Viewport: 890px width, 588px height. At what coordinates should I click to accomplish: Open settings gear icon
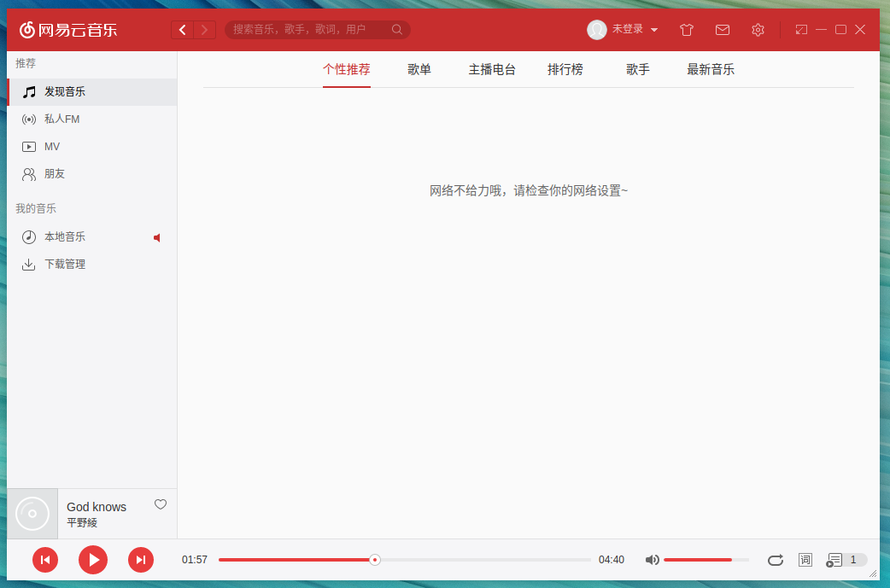click(x=758, y=30)
